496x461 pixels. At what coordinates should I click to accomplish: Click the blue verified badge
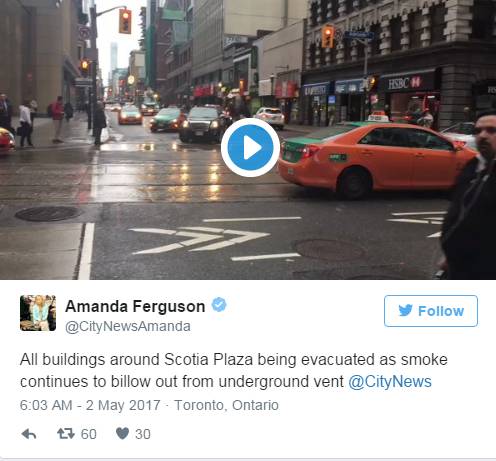(x=219, y=305)
